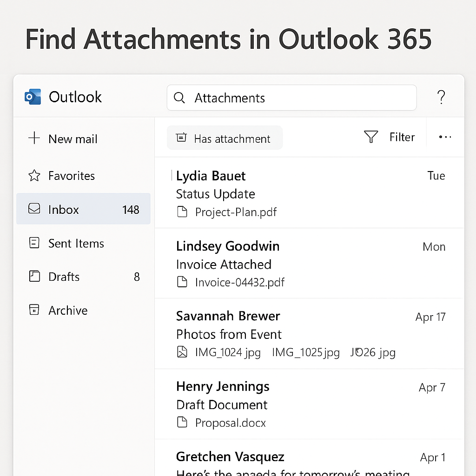Screen dimensions: 476x476
Task: Open the three-dots more options menu
Action: click(x=445, y=137)
